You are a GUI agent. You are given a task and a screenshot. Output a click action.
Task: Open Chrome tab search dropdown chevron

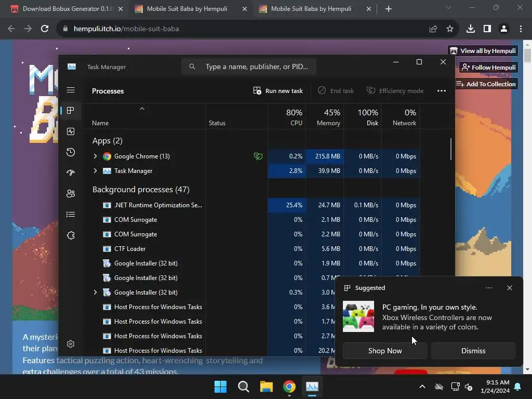[448, 7]
